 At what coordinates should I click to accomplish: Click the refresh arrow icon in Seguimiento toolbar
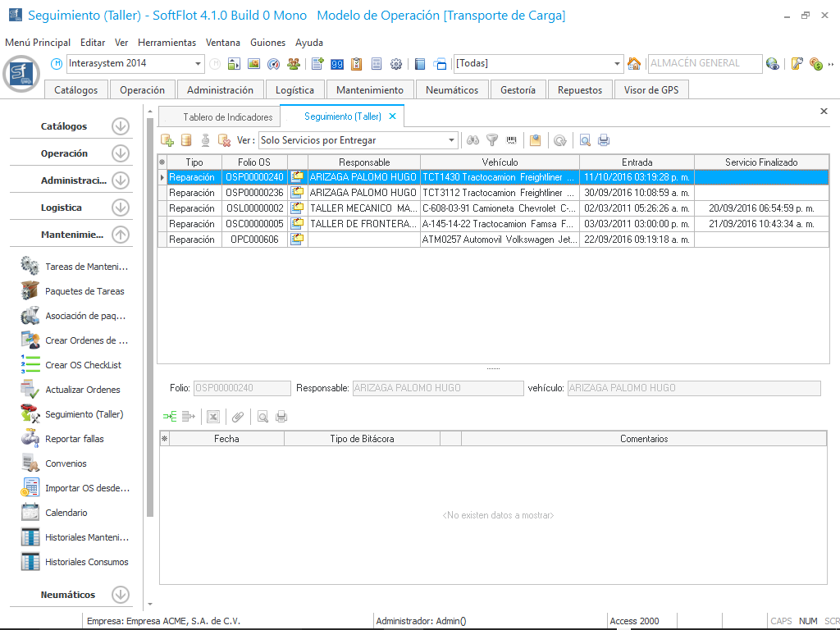click(x=559, y=140)
